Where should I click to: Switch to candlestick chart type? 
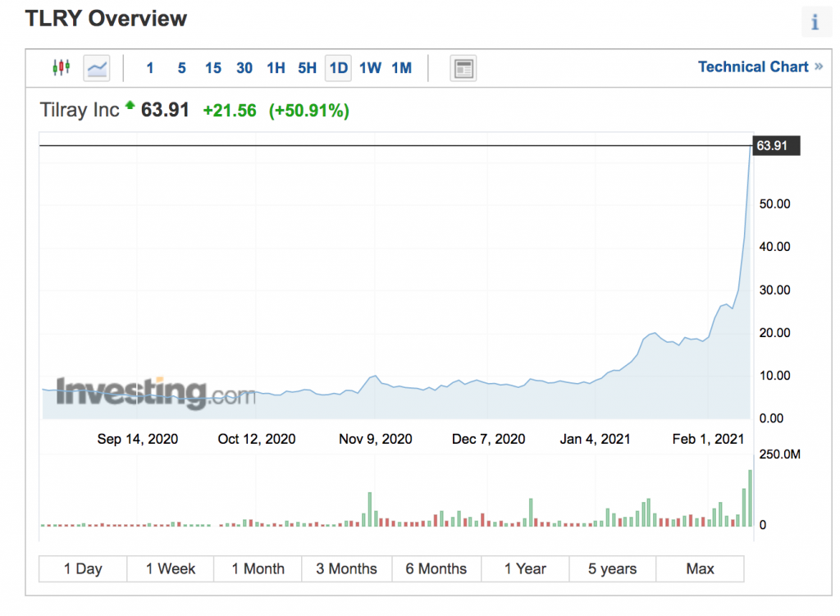click(61, 67)
